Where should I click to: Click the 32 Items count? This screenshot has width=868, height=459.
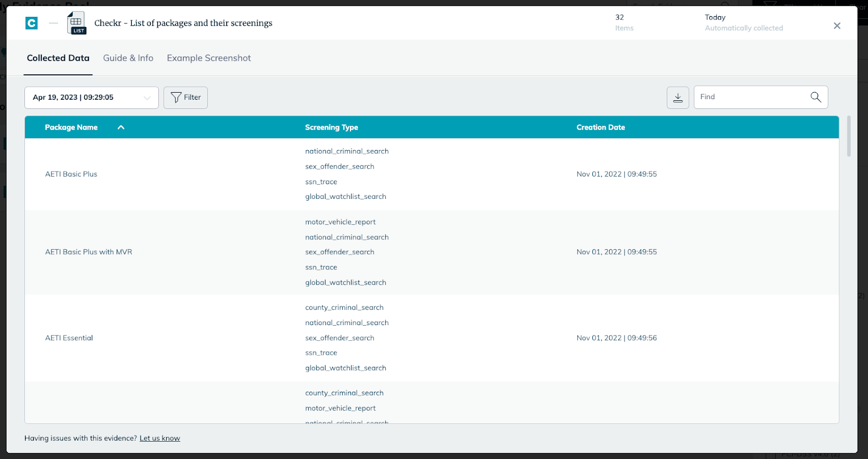(x=624, y=23)
